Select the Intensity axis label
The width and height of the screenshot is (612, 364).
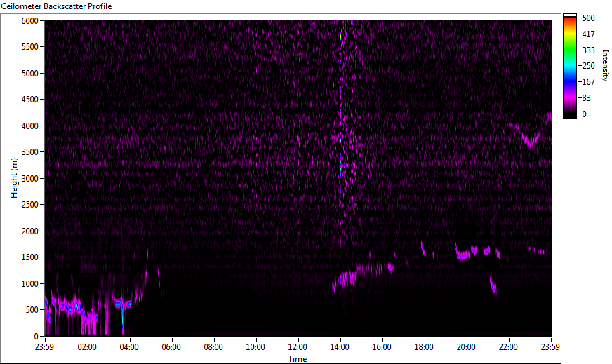pyautogui.click(x=606, y=65)
